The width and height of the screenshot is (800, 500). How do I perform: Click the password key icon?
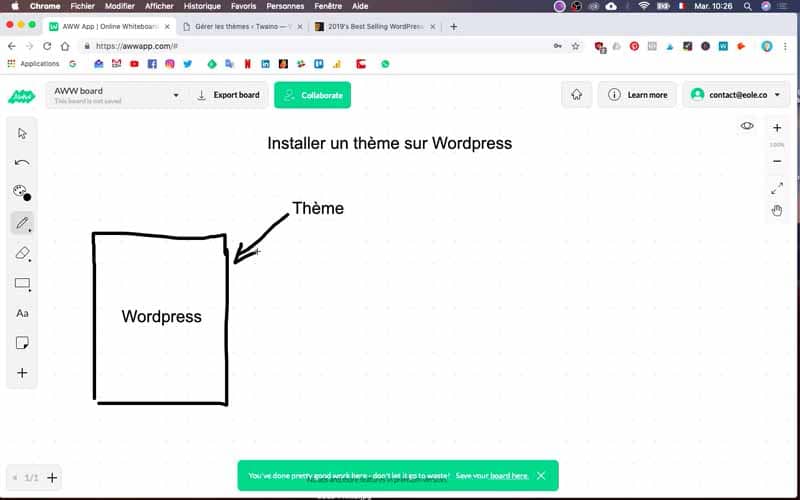pyautogui.click(x=558, y=46)
